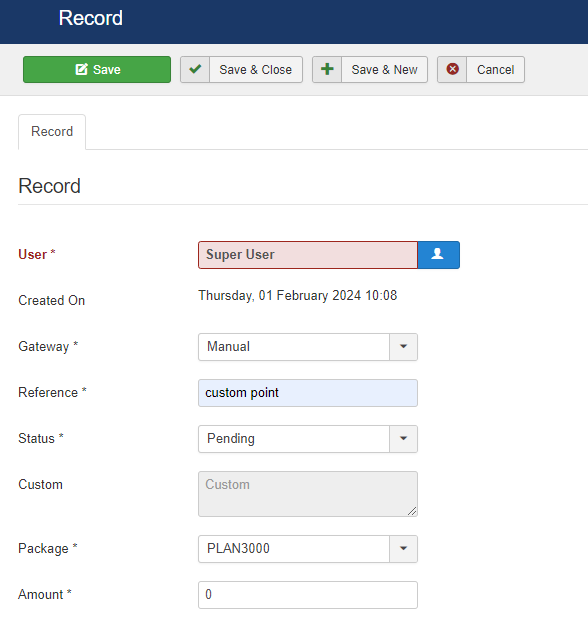
Task: Click the plus icon beside Save & New
Action: (x=327, y=70)
